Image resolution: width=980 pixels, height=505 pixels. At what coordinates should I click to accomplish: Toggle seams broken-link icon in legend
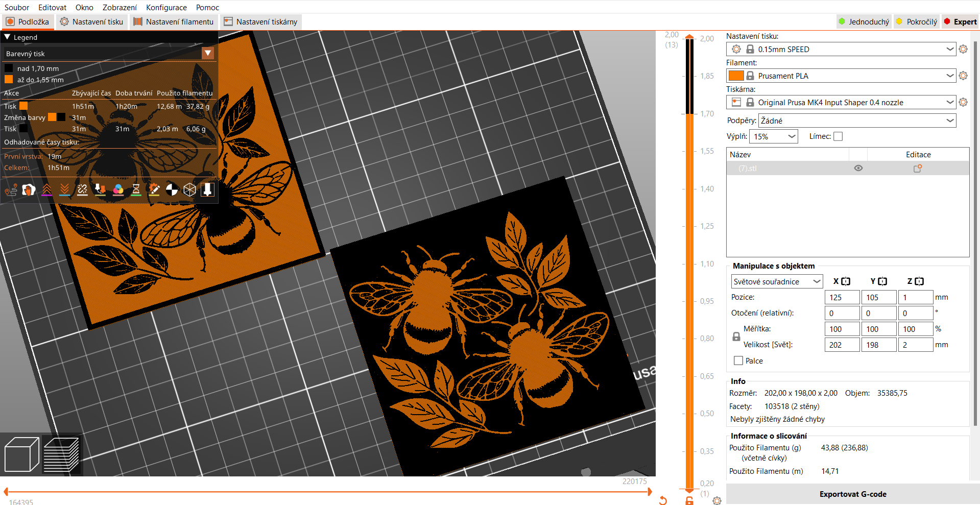pyautogui.click(x=82, y=190)
